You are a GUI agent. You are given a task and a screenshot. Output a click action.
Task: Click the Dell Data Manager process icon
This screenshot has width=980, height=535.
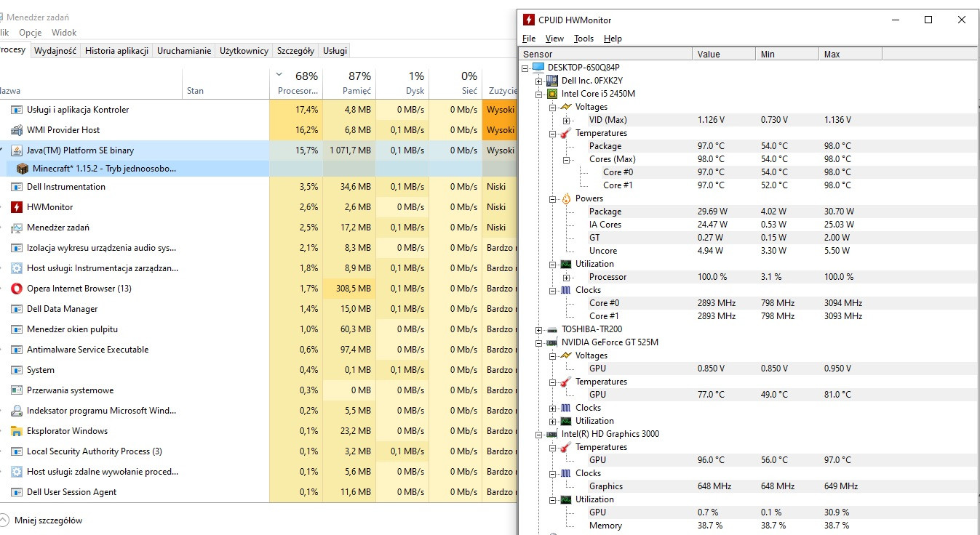click(x=17, y=309)
